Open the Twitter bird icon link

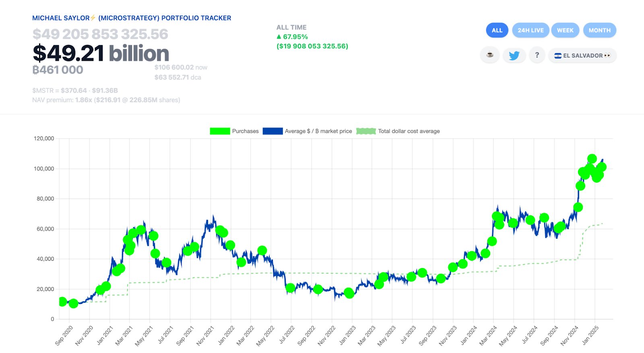pos(514,56)
